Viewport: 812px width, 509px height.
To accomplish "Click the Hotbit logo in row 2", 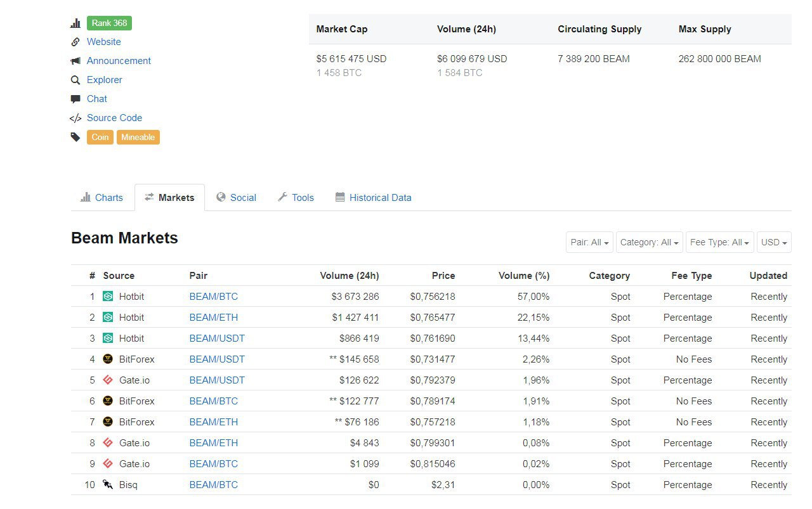I will coord(108,318).
